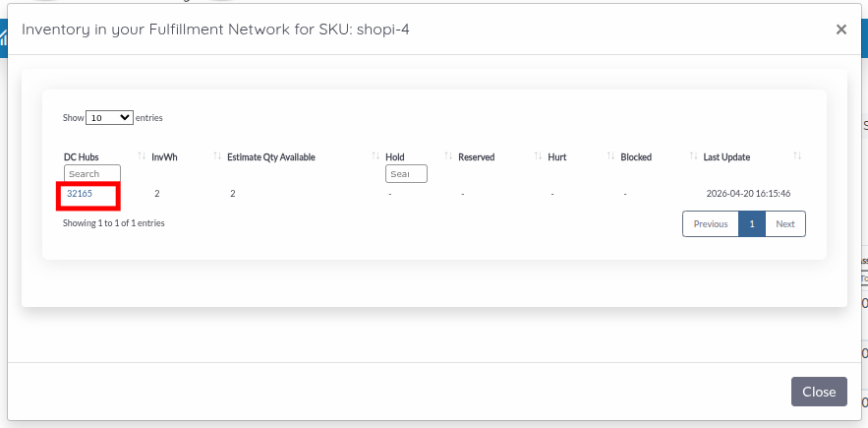Sort by DC Hubs column arrows

click(x=142, y=156)
